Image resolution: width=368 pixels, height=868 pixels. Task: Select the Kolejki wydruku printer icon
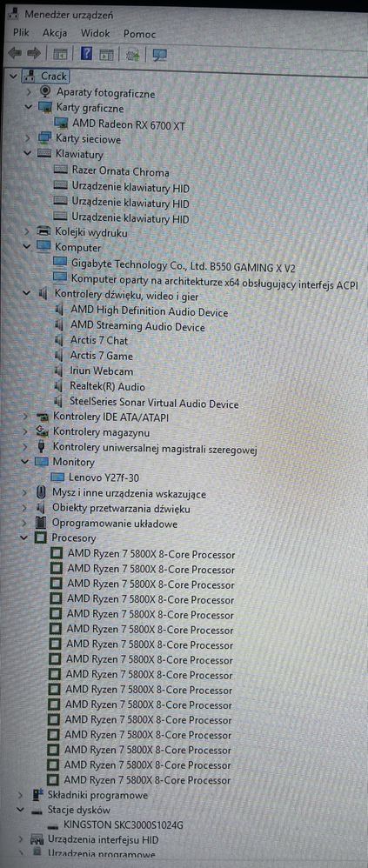tap(43, 232)
